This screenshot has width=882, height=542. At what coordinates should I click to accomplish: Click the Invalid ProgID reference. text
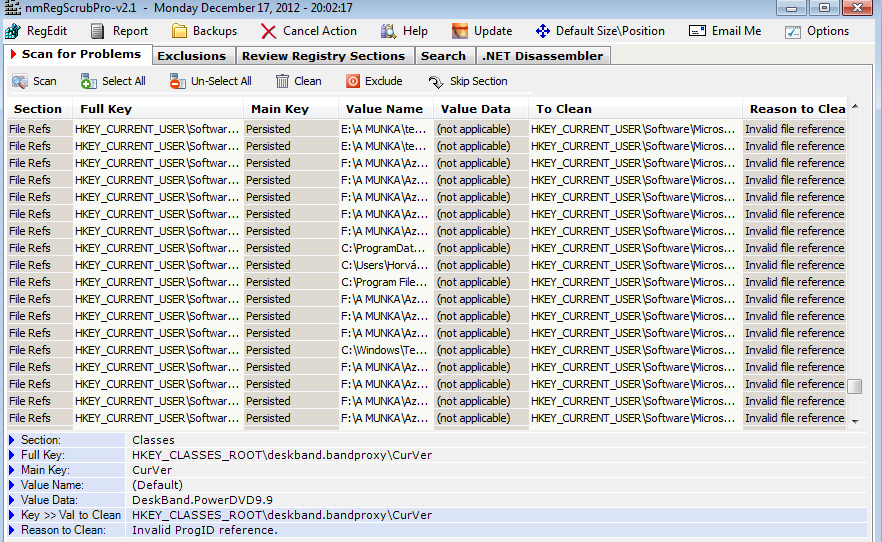coord(205,530)
